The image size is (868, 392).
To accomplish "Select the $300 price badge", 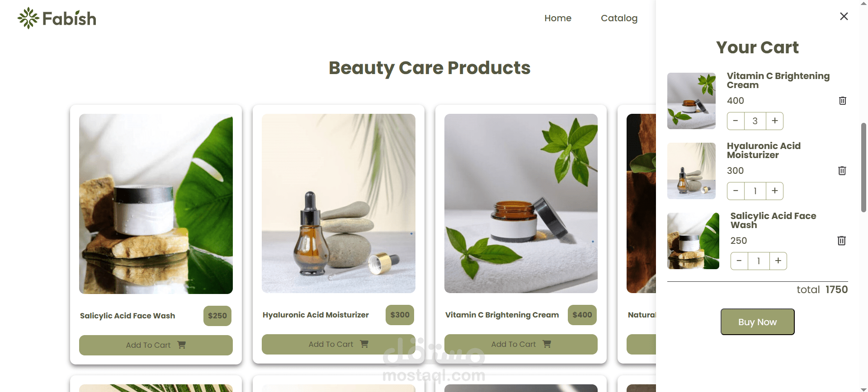I will point(400,315).
